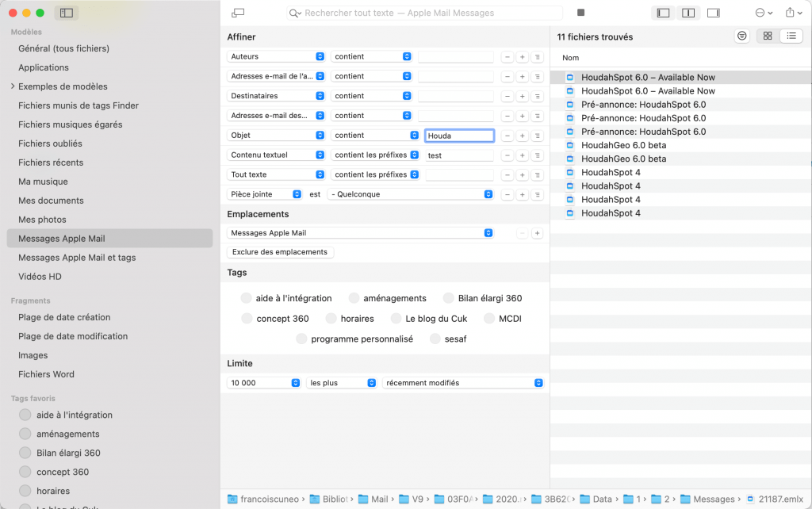Click the Objet value field containing Houda
The width and height of the screenshot is (812, 509).
tap(459, 136)
